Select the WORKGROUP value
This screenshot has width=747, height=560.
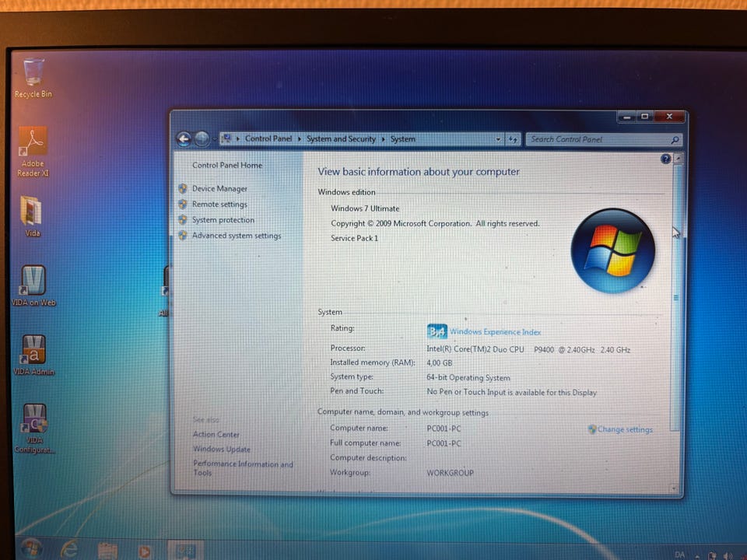[450, 473]
